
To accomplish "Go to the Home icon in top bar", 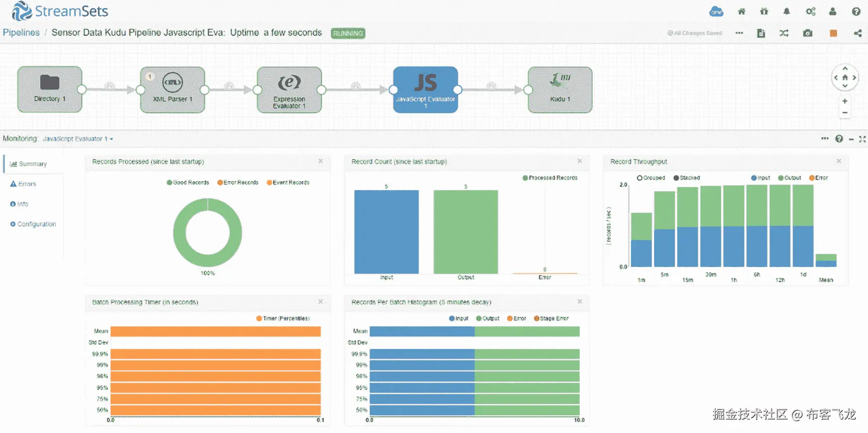I will tap(742, 12).
